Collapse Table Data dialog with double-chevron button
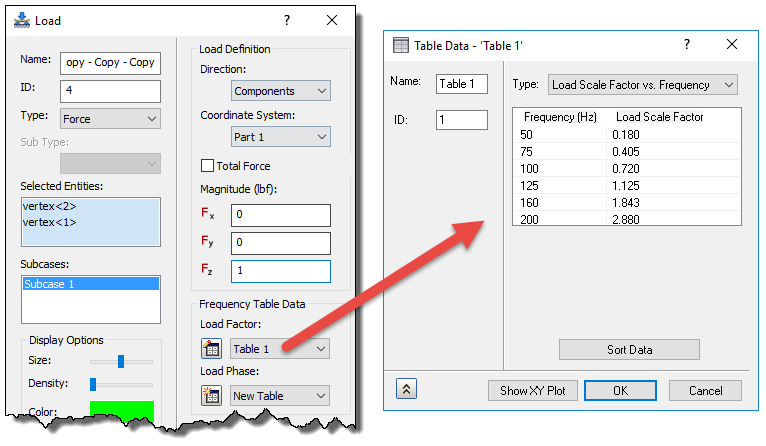 click(x=406, y=389)
